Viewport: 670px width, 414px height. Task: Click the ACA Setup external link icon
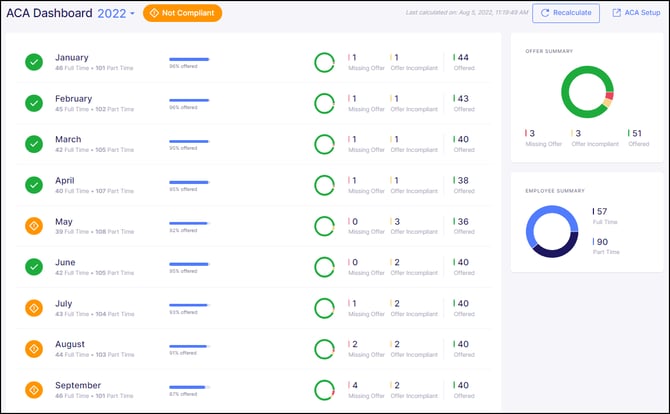pyautogui.click(x=617, y=13)
